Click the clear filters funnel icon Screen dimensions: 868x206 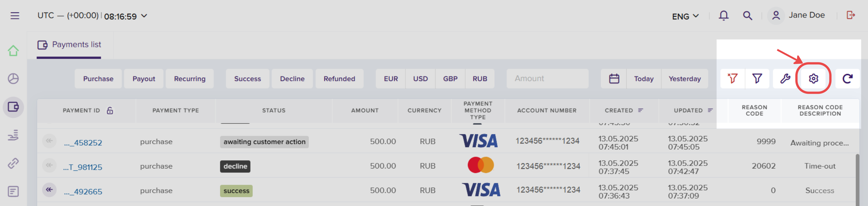732,78
